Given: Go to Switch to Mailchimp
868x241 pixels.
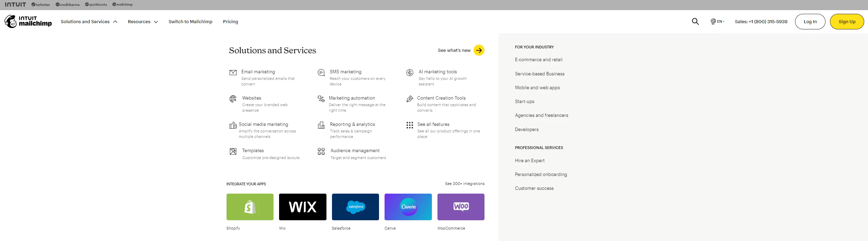Looking at the screenshot, I should [191, 21].
